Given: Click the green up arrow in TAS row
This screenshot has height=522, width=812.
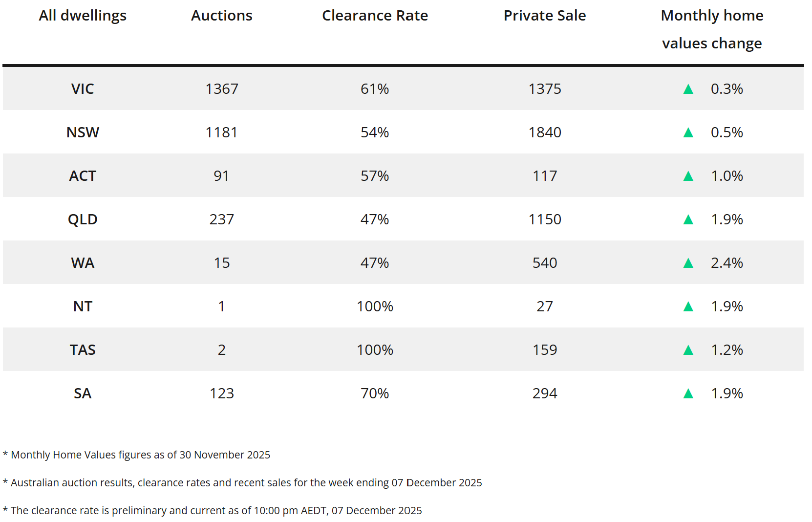Looking at the screenshot, I should [688, 350].
